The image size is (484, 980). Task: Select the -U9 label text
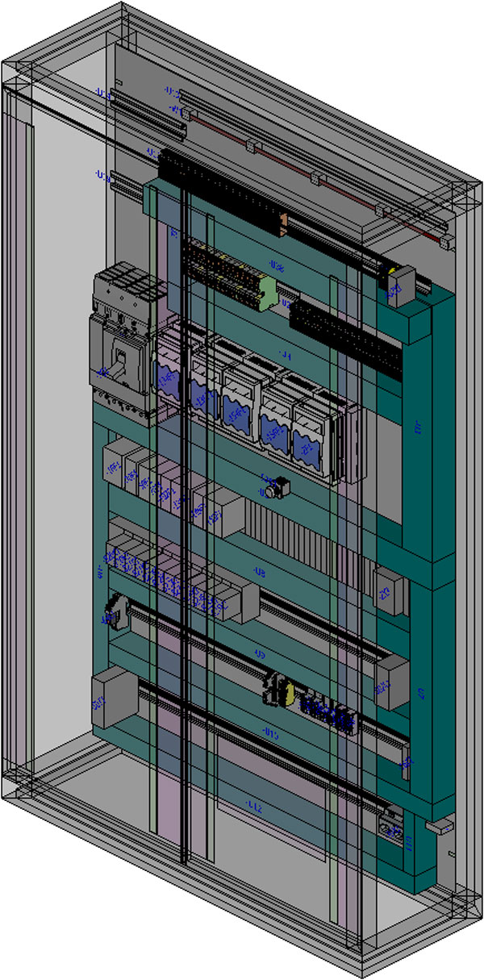259,653
